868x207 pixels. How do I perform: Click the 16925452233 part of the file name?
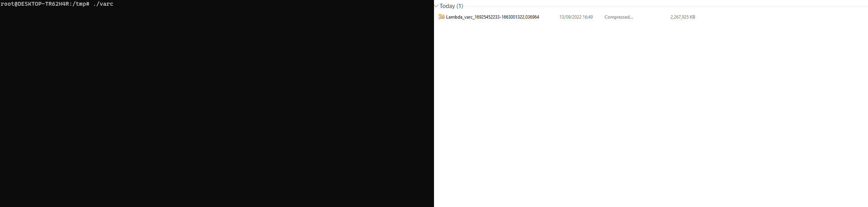(x=487, y=17)
